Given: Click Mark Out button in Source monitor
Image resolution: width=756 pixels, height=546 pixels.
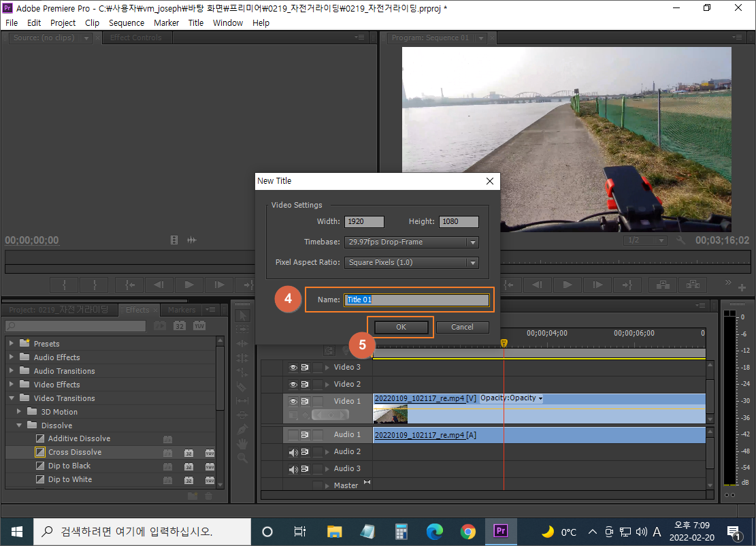Looking at the screenshot, I should 95,285.
